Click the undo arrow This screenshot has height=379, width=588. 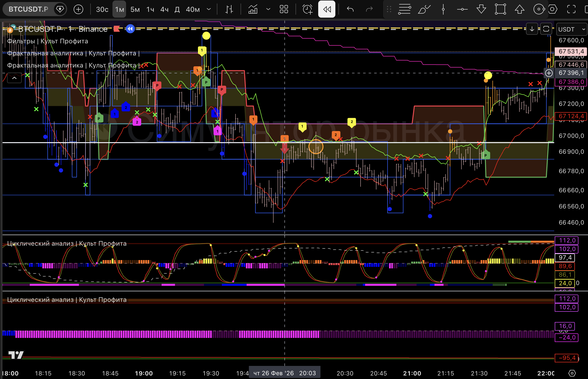350,9
